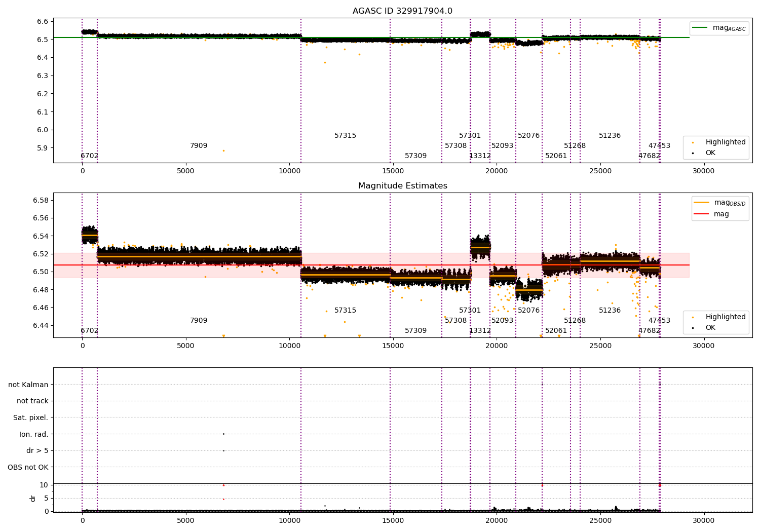
Task: Select the mag AGASC legend entry in top plot
Action: coord(719,28)
